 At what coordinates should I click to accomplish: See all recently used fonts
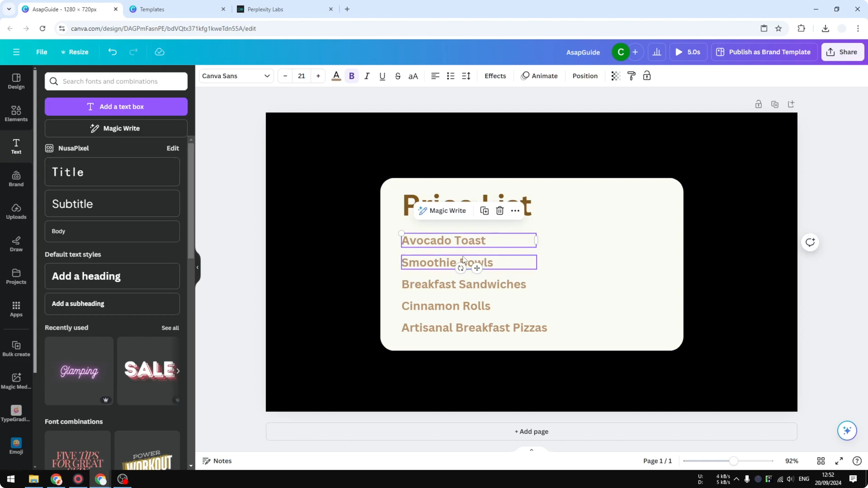tap(170, 328)
